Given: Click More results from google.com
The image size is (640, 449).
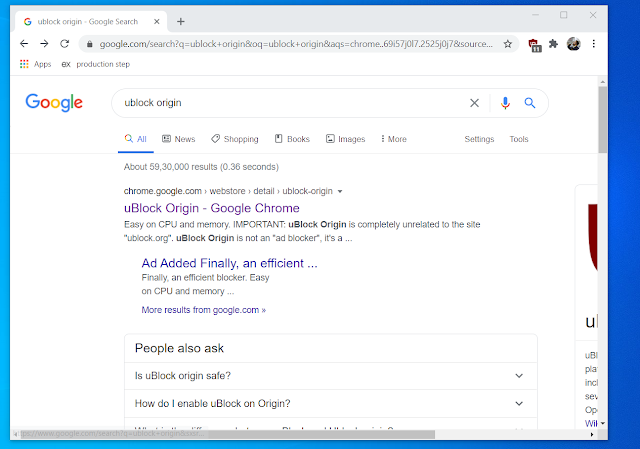Looking at the screenshot, I should (x=204, y=310).
